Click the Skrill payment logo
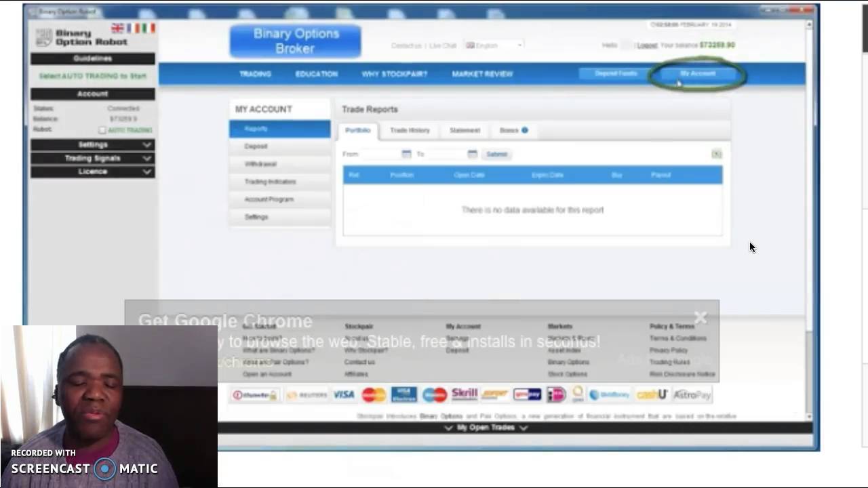This screenshot has width=868, height=488. point(465,394)
